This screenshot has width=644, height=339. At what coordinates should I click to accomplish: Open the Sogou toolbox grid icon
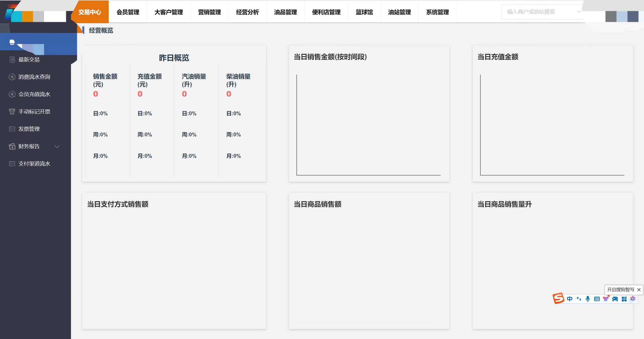[x=624, y=299]
